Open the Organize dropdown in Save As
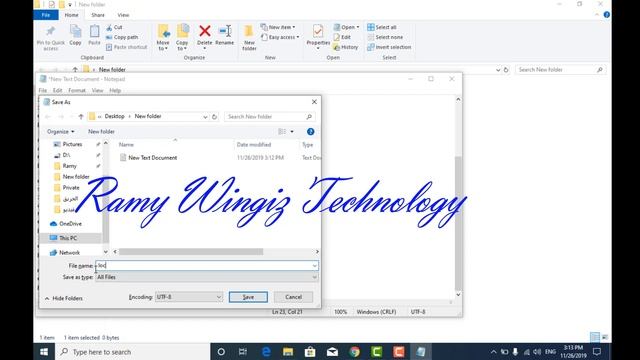 [61, 131]
